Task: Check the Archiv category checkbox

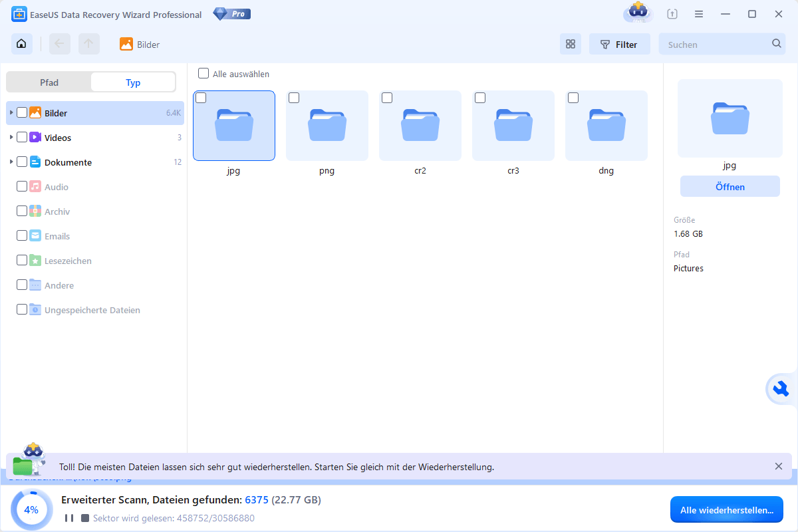Action: pyautogui.click(x=22, y=211)
